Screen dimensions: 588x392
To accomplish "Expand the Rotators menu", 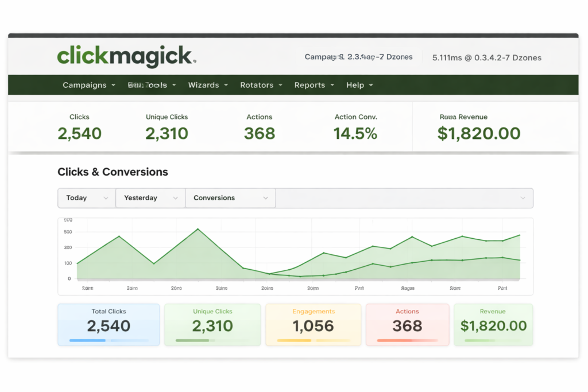I will tap(257, 84).
